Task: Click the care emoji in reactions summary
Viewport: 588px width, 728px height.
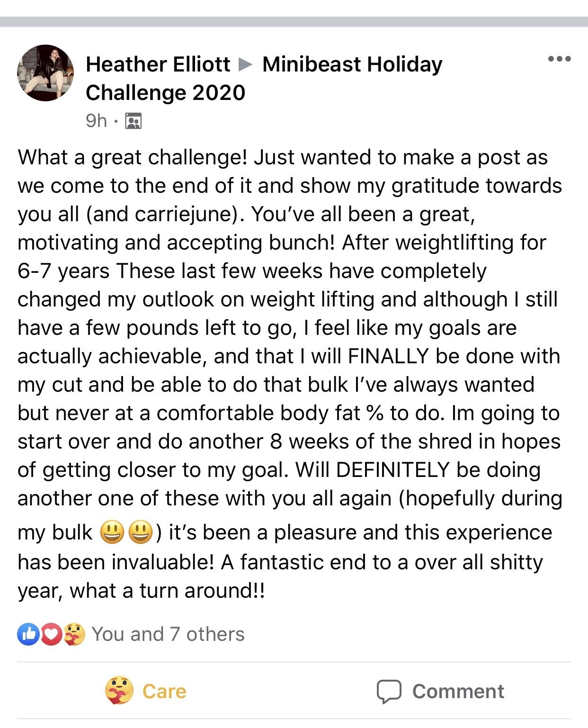Action: click(x=73, y=634)
